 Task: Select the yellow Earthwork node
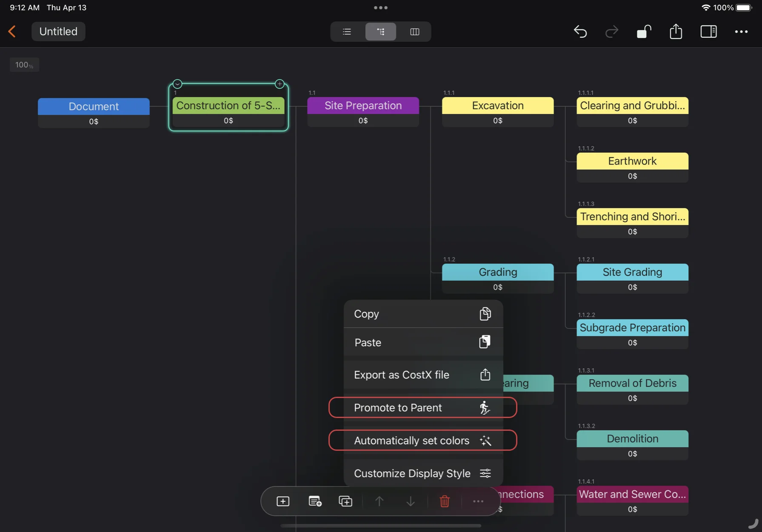point(632,161)
